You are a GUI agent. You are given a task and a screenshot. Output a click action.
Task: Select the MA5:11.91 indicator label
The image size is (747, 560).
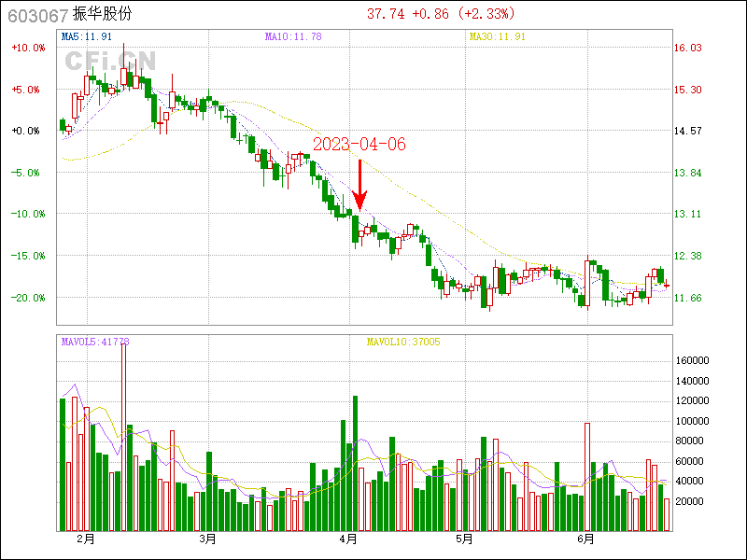(x=87, y=36)
